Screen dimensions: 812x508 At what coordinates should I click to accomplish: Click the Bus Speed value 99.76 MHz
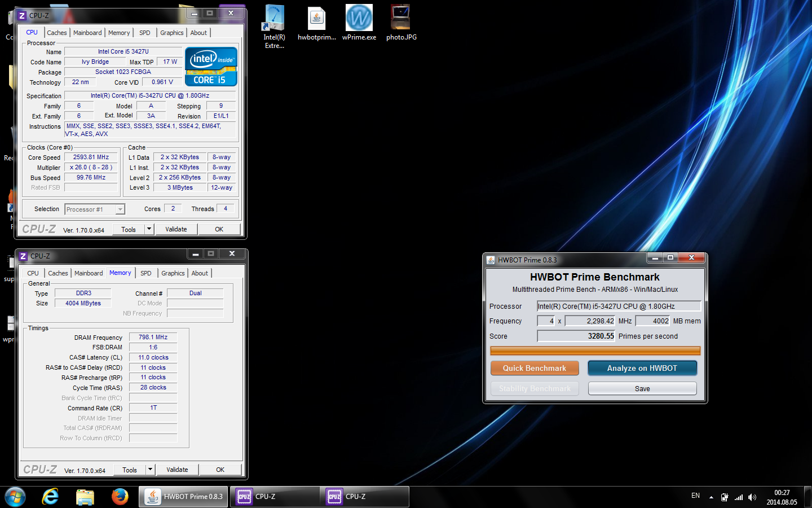[x=91, y=177]
